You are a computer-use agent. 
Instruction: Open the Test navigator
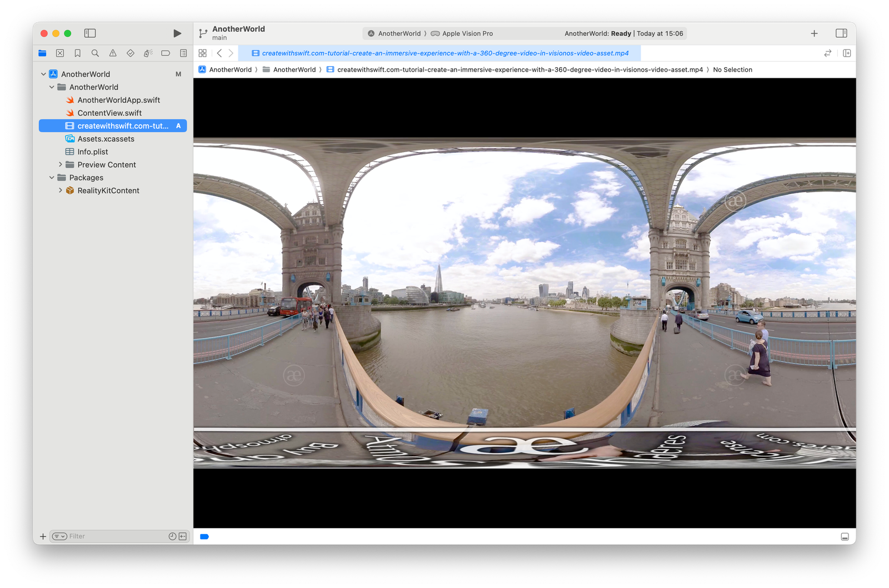131,53
